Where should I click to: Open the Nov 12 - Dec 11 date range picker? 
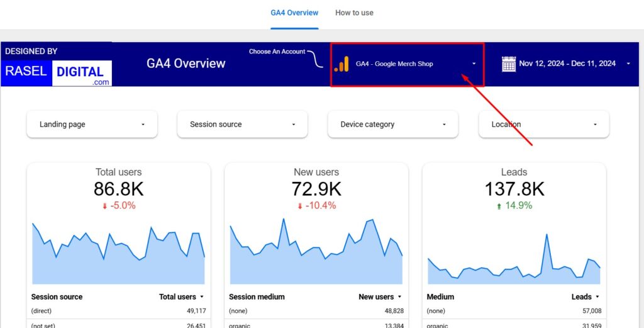pyautogui.click(x=567, y=64)
